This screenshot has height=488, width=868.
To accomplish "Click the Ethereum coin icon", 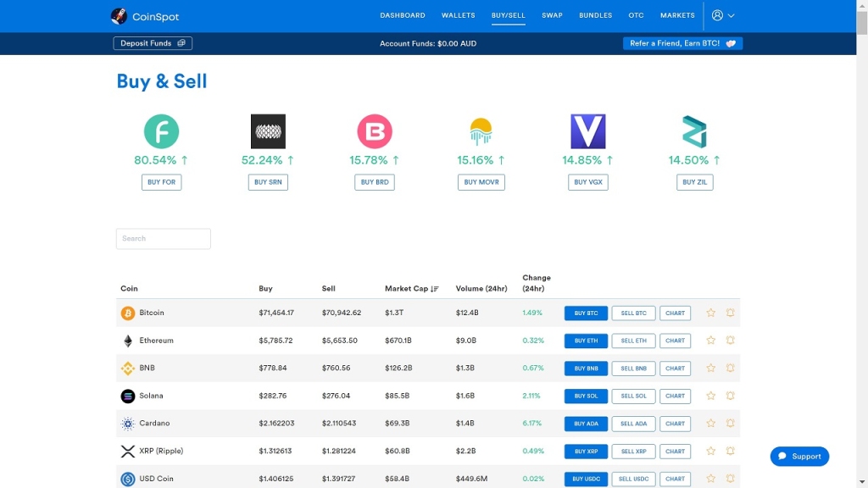I will (128, 341).
